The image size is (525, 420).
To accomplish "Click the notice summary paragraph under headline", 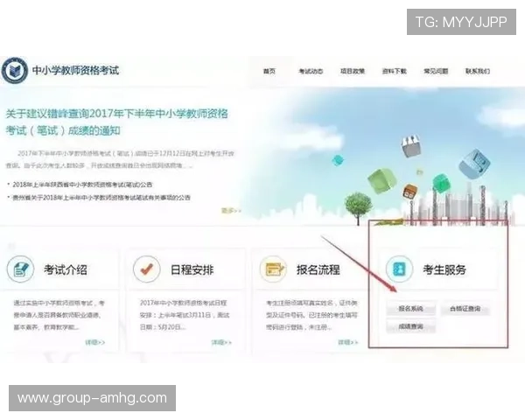I will pos(120,159).
